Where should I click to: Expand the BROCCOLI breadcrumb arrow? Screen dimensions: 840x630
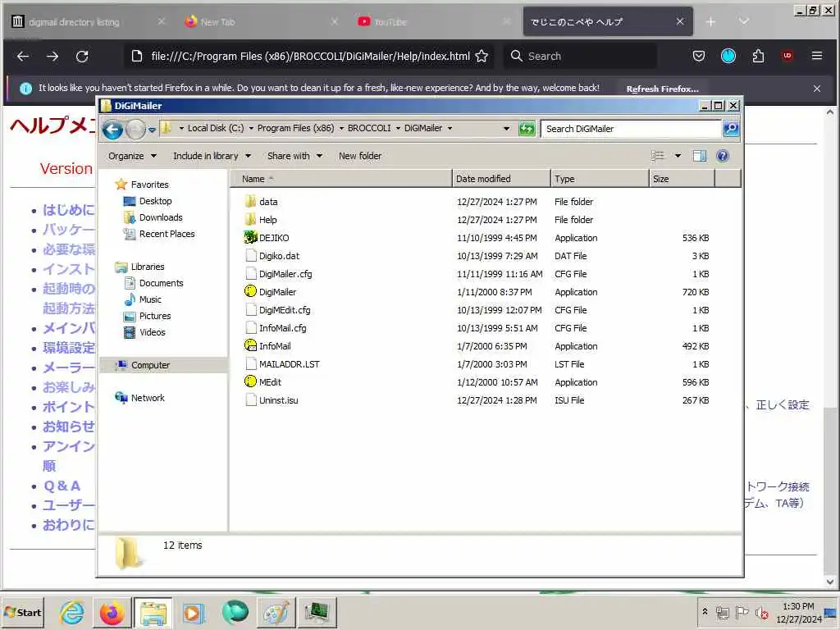(x=398, y=129)
